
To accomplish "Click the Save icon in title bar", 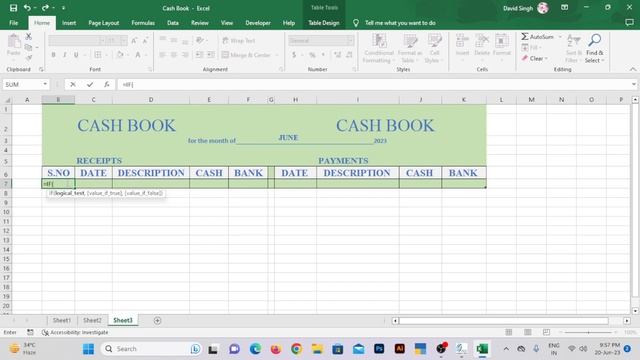I will pos(13,8).
